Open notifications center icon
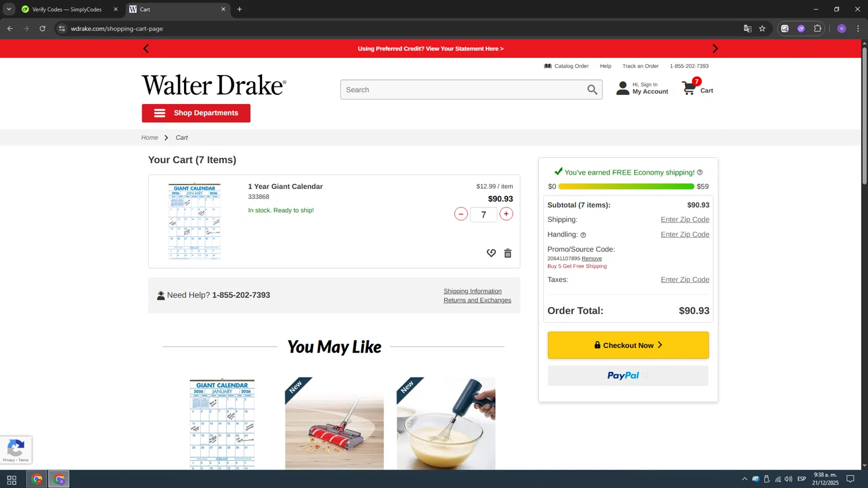 click(851, 479)
